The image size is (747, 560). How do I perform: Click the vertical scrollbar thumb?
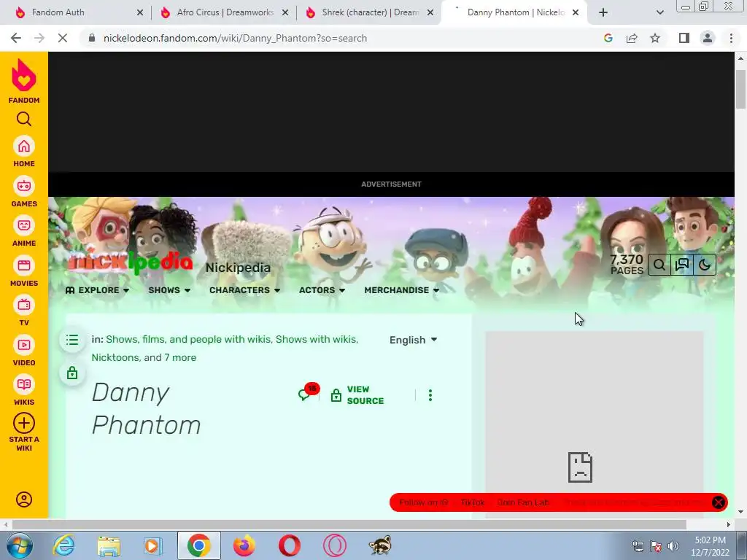coord(740,89)
